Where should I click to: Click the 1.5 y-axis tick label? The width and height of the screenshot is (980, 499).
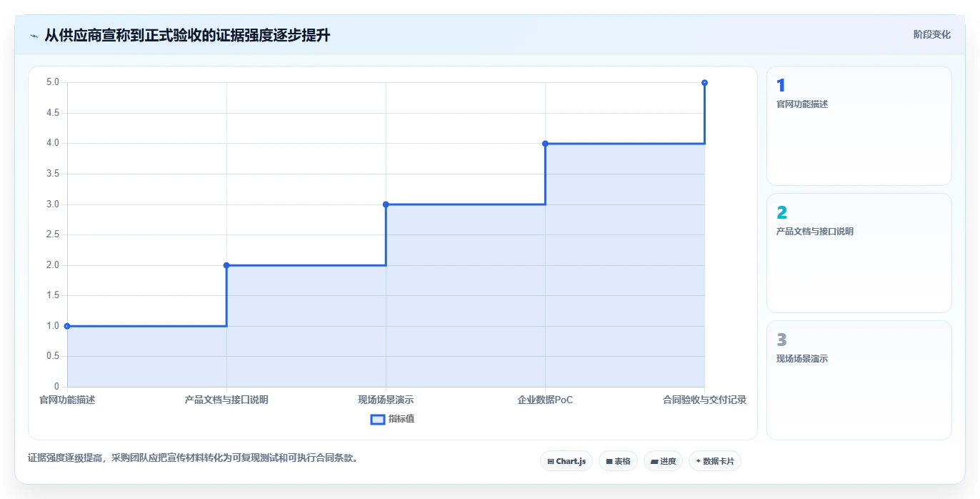point(53,295)
